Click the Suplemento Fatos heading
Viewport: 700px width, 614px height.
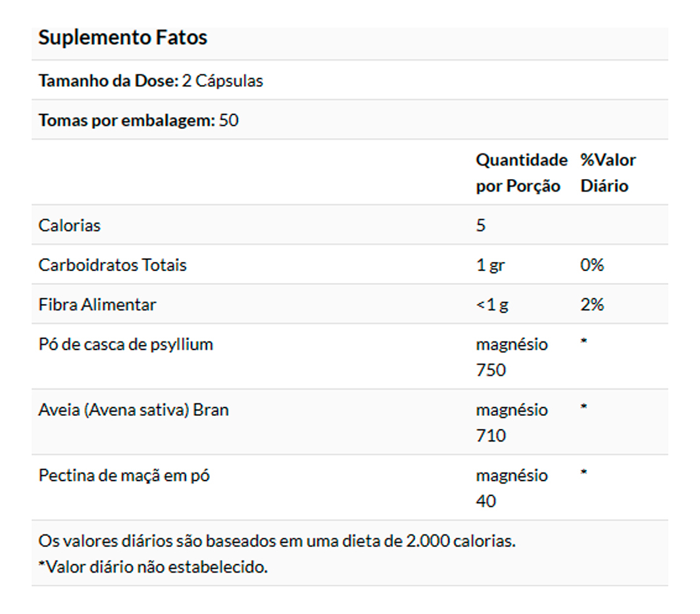123,38
